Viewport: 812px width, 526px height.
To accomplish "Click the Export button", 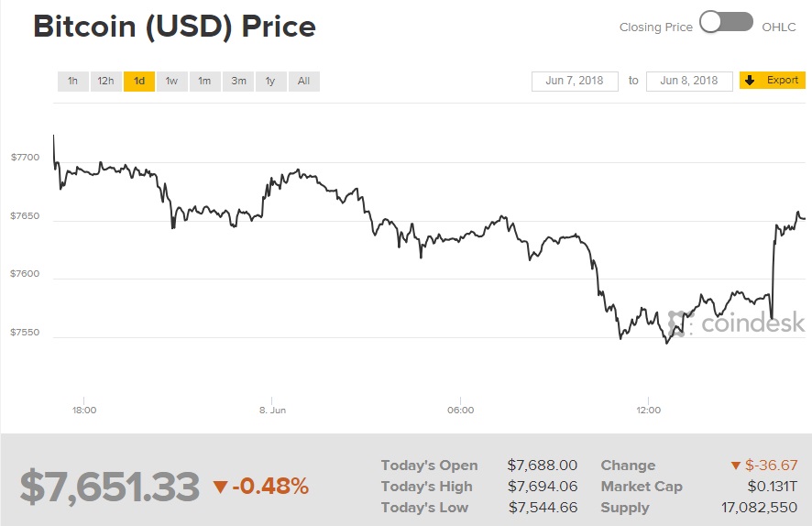I will pos(773,81).
